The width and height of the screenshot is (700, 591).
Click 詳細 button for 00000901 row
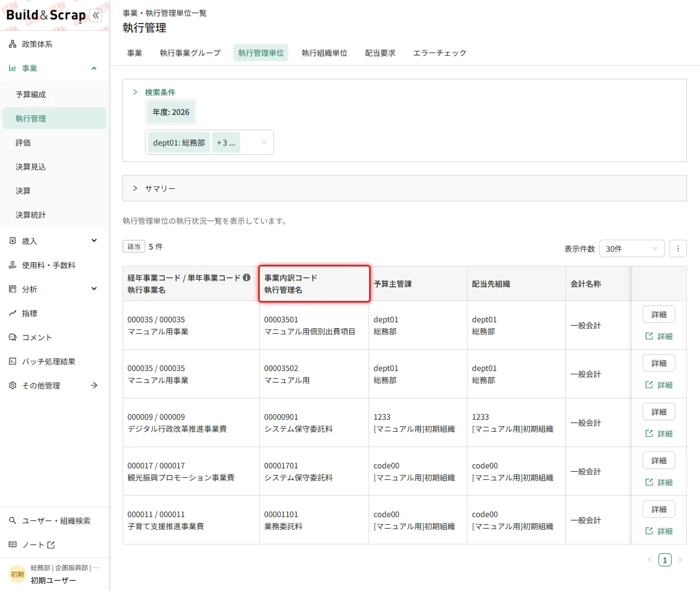[x=659, y=412]
